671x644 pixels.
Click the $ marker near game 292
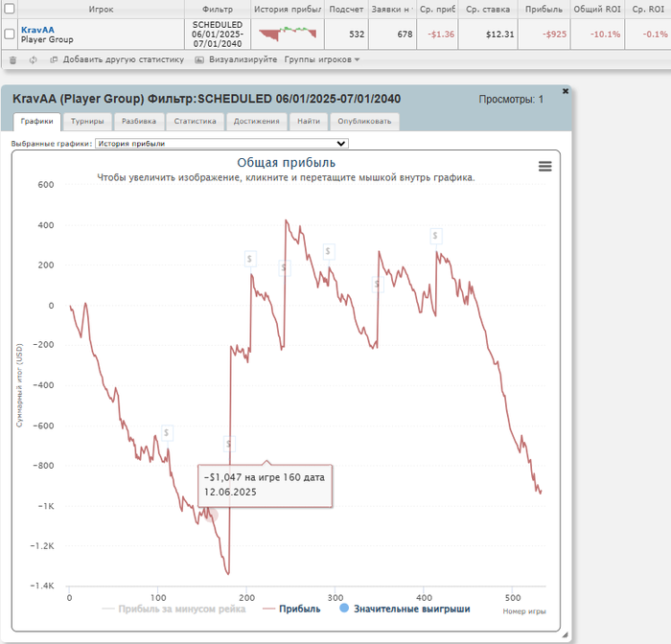point(328,252)
